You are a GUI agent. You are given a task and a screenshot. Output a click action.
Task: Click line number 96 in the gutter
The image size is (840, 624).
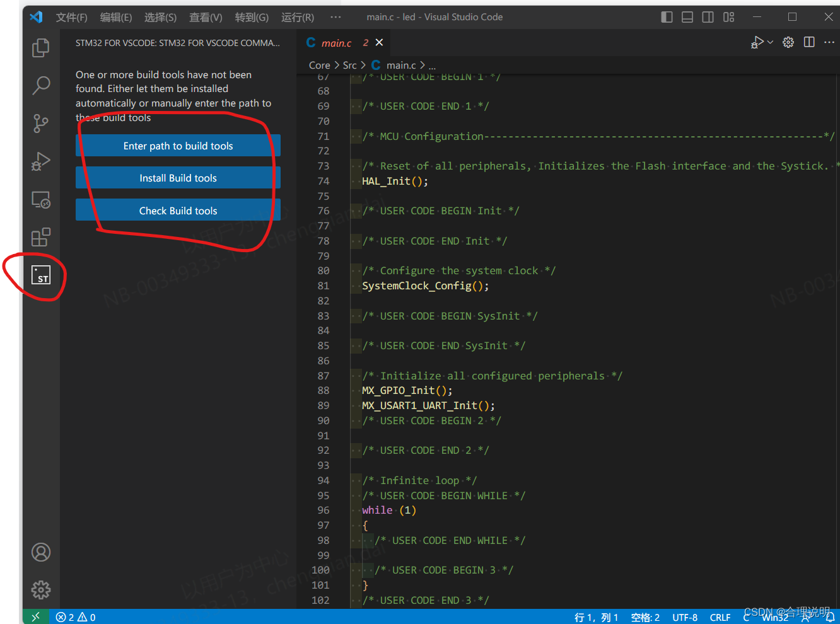click(x=324, y=510)
